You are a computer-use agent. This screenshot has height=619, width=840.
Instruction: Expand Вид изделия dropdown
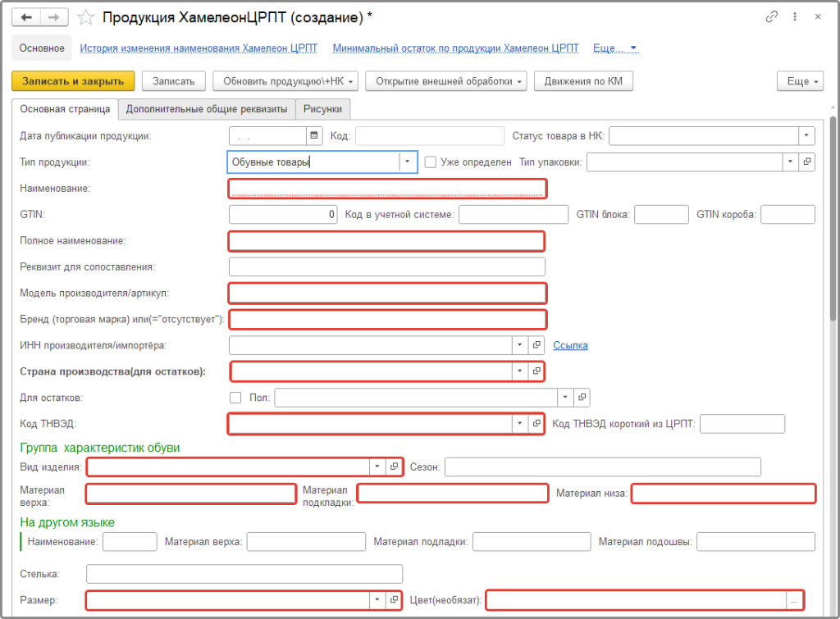pyautogui.click(x=377, y=467)
